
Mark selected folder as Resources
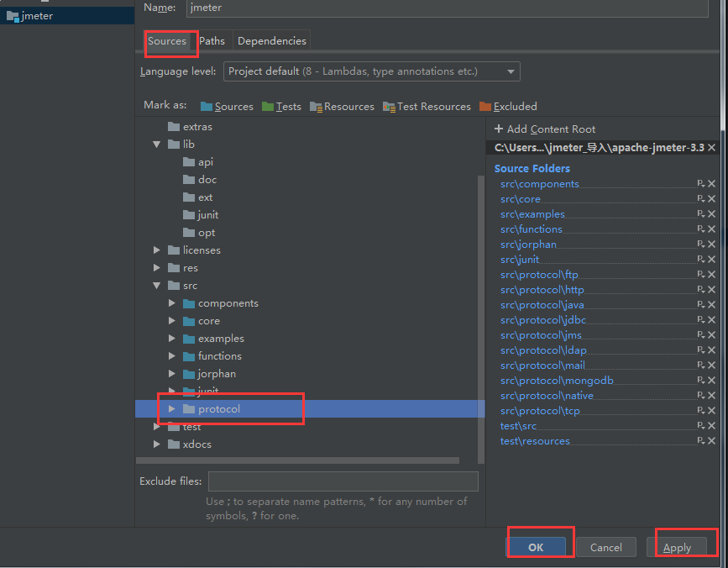pos(342,107)
